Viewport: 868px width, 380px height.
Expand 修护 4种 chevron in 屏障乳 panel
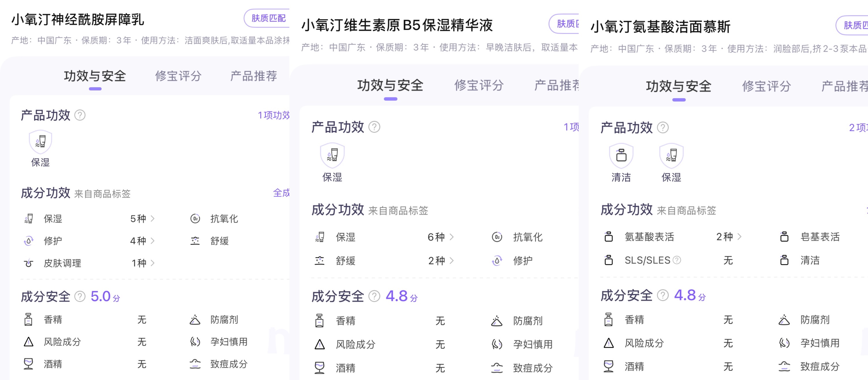tap(153, 241)
